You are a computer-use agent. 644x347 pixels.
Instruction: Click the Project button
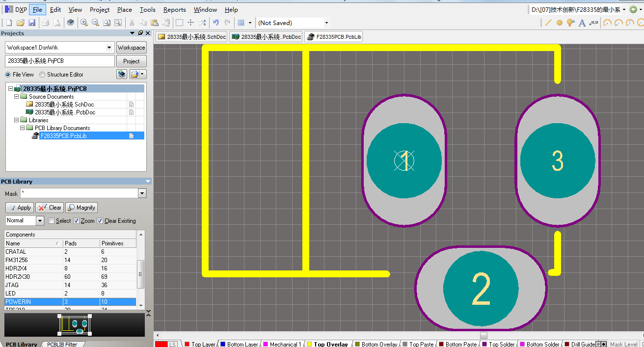(x=131, y=61)
